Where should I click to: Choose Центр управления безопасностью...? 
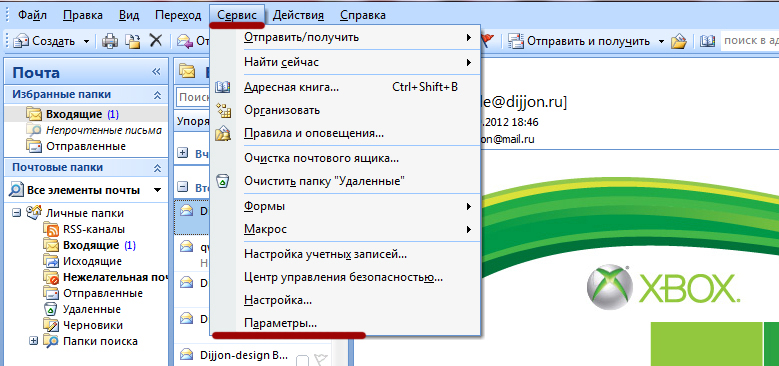coord(345,277)
